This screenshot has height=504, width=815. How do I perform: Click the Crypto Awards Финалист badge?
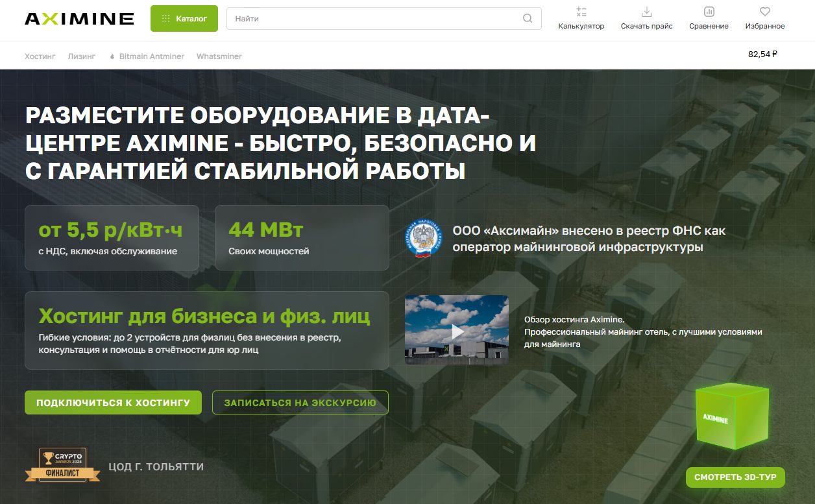(x=62, y=465)
